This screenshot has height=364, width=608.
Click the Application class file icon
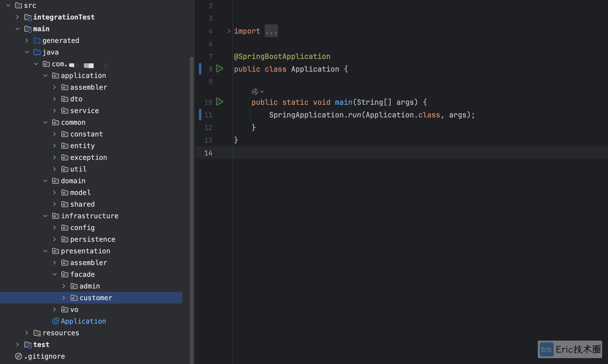pyautogui.click(x=56, y=321)
